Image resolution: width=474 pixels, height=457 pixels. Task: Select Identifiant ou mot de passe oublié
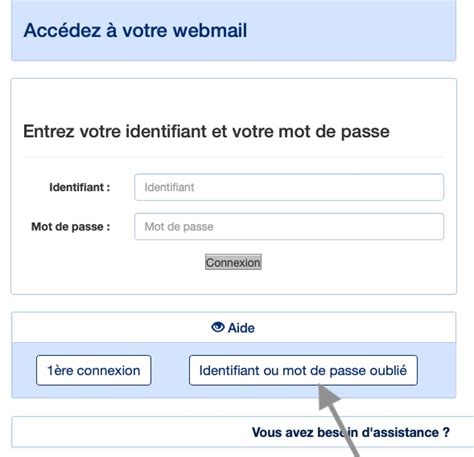(x=303, y=370)
